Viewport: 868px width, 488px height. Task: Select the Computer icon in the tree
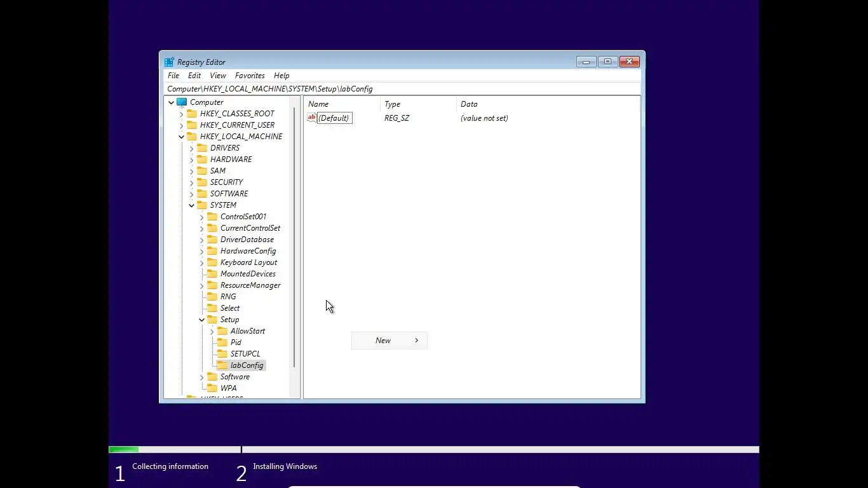[182, 102]
